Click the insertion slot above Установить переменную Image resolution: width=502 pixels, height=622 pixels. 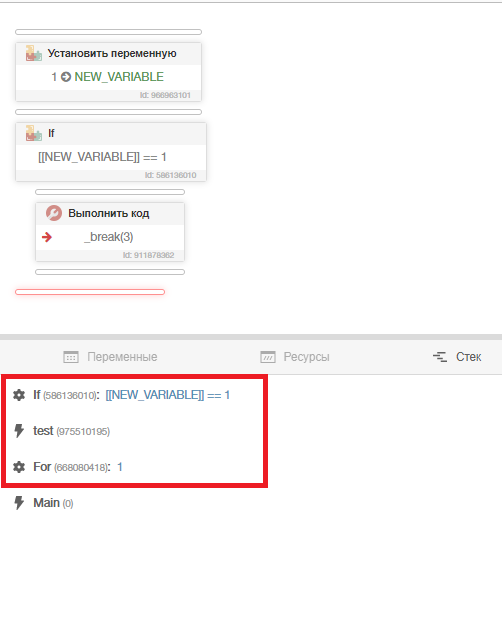tap(108, 32)
